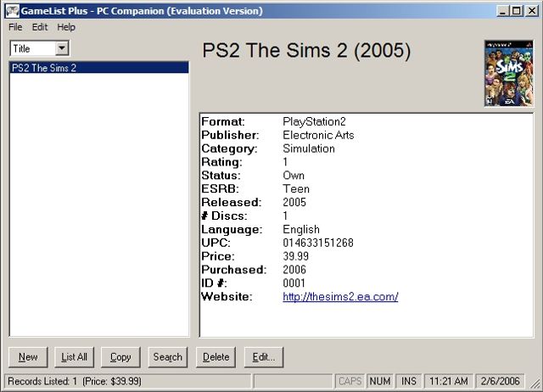Click the Simulation category value

[309, 148]
